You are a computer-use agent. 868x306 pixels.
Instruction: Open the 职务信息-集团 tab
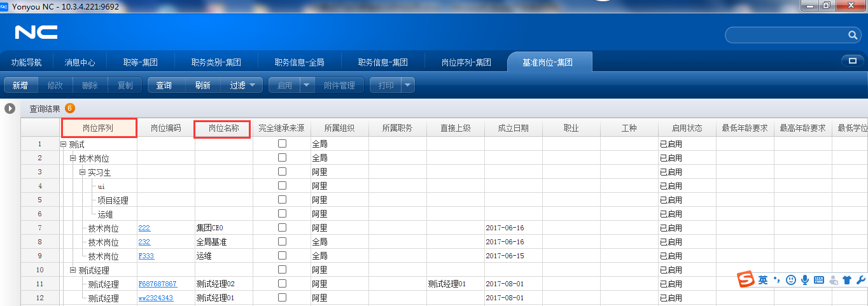tap(383, 62)
